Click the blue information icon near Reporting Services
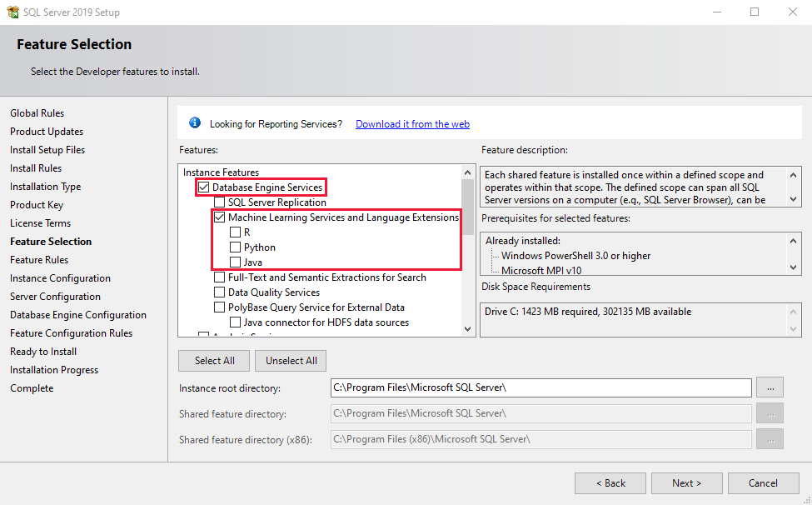This screenshot has height=505, width=812. pyautogui.click(x=194, y=122)
